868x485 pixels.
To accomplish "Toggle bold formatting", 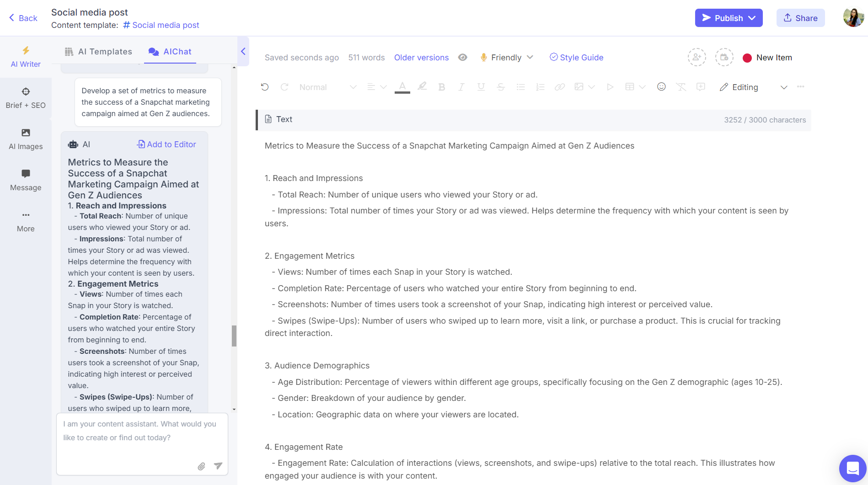I will tap(442, 87).
